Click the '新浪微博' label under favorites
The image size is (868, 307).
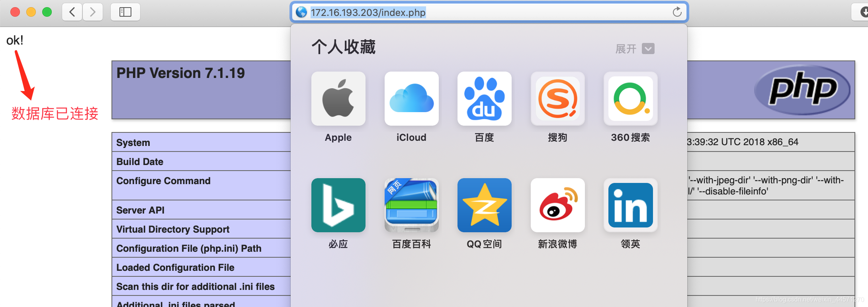coord(557,244)
